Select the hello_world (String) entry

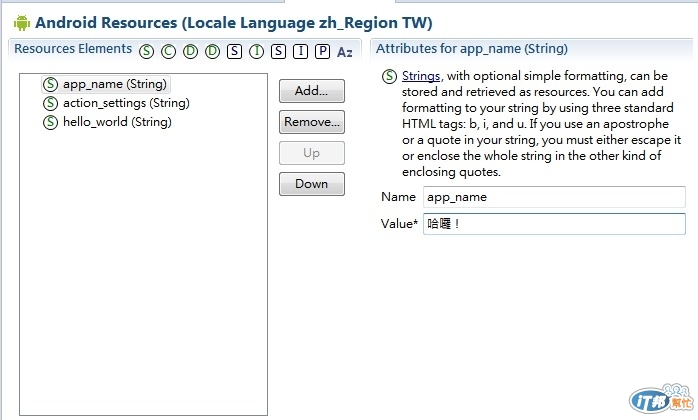pos(116,122)
